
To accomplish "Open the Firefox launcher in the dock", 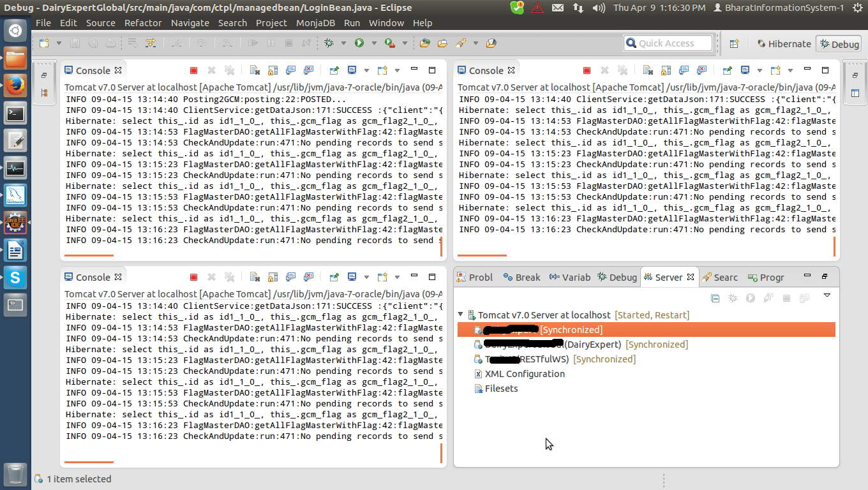I will 14,85.
